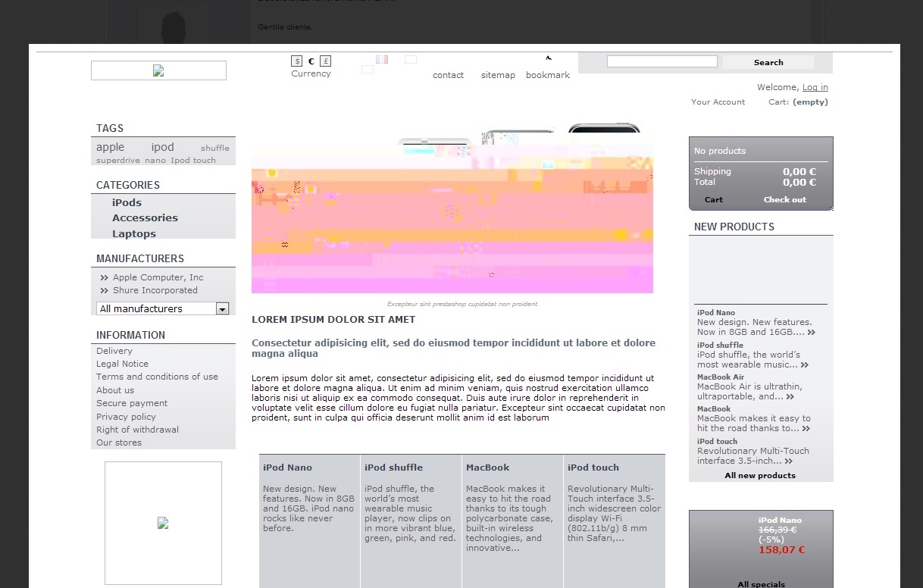Open Apple Computer, Inc manufacturer
This screenshot has height=588, width=923.
[x=158, y=277]
